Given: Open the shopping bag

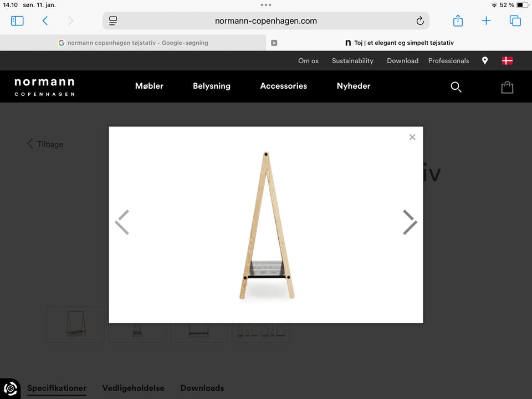Looking at the screenshot, I should 507,87.
